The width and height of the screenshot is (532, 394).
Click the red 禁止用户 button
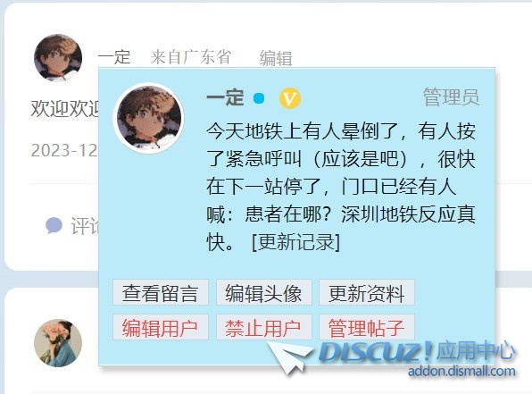coord(264,327)
